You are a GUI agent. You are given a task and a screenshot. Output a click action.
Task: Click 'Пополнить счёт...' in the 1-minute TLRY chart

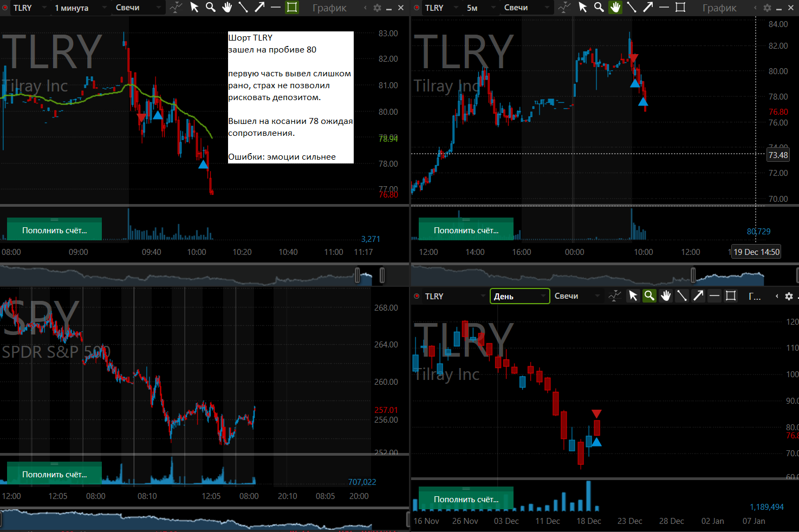tap(54, 230)
